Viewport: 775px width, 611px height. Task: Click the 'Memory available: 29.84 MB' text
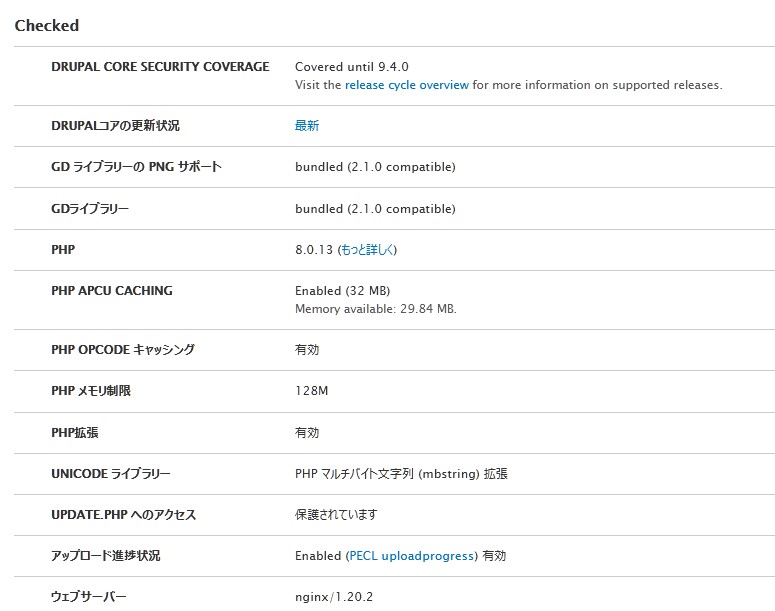[x=375, y=309]
